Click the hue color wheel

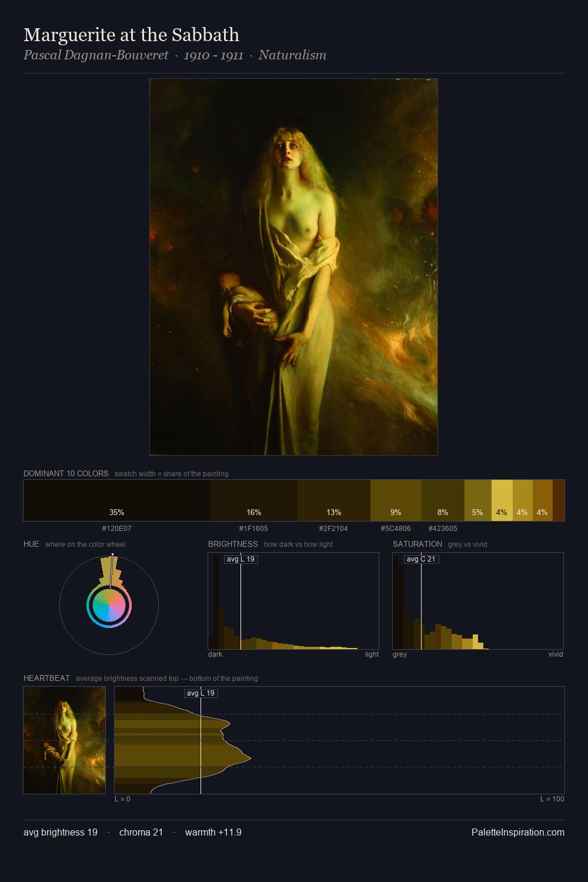(x=109, y=605)
